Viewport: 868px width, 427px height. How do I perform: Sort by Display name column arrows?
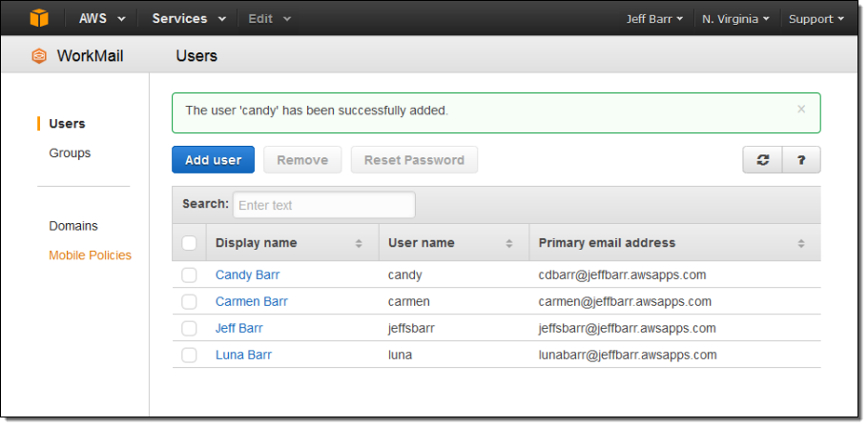click(359, 243)
